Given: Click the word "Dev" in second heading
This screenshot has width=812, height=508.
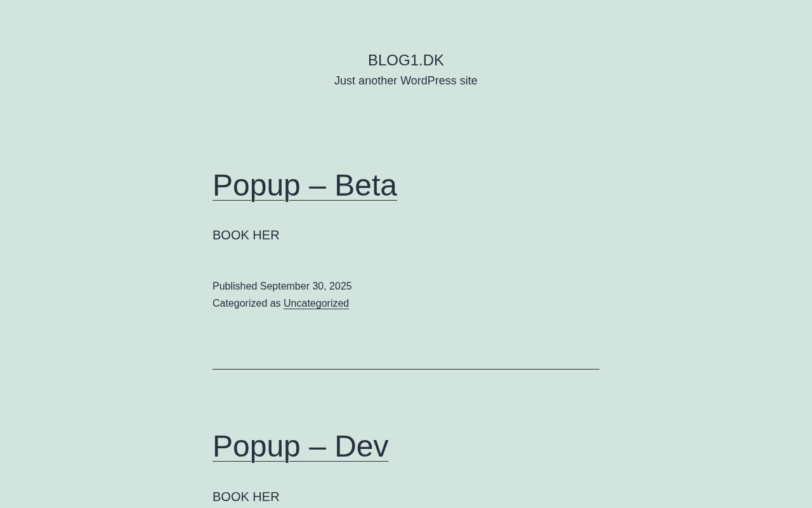Looking at the screenshot, I should [361, 446].
